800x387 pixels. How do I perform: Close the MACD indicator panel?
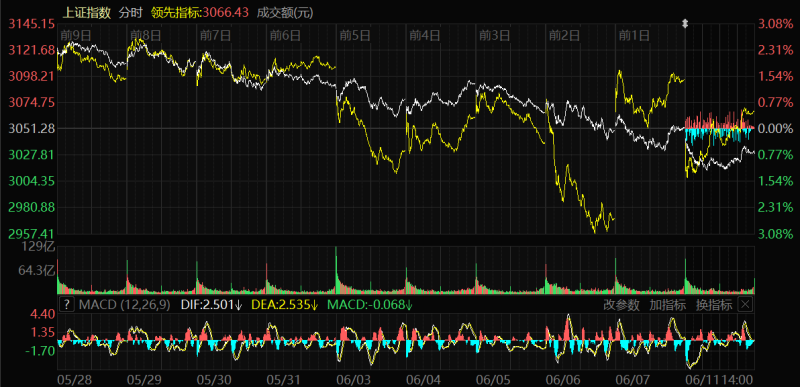745,305
